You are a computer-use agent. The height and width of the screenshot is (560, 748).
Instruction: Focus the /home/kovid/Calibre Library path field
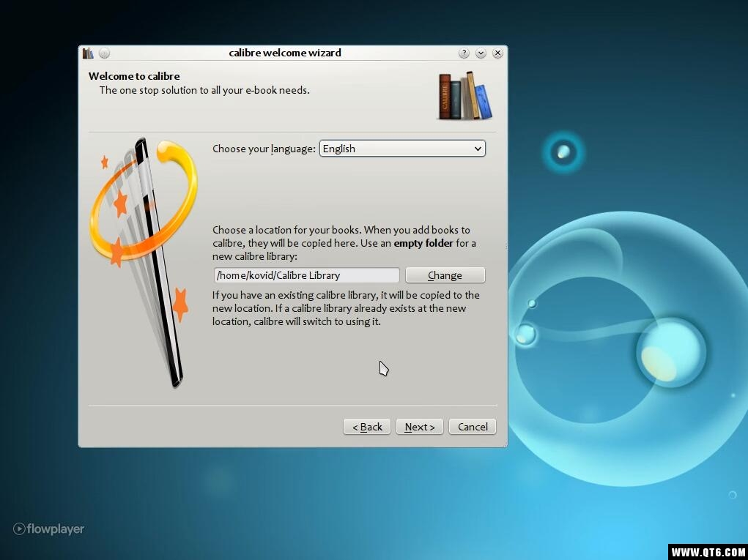(306, 275)
